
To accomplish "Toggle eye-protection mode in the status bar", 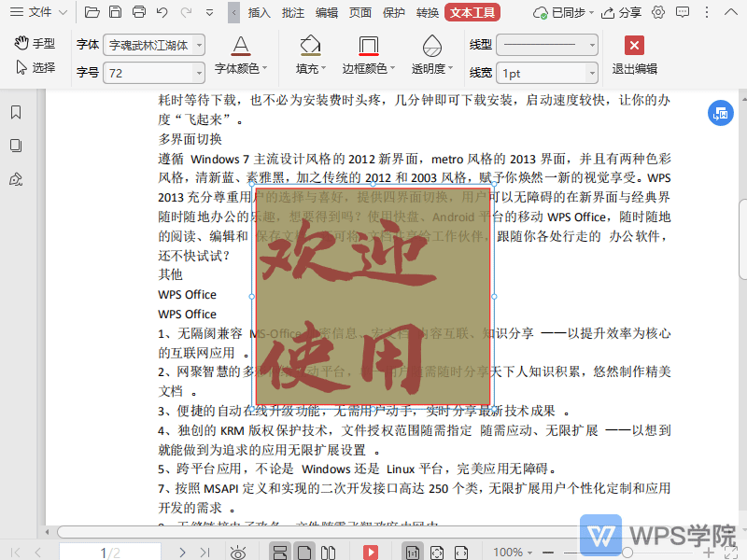I will pyautogui.click(x=238, y=552).
